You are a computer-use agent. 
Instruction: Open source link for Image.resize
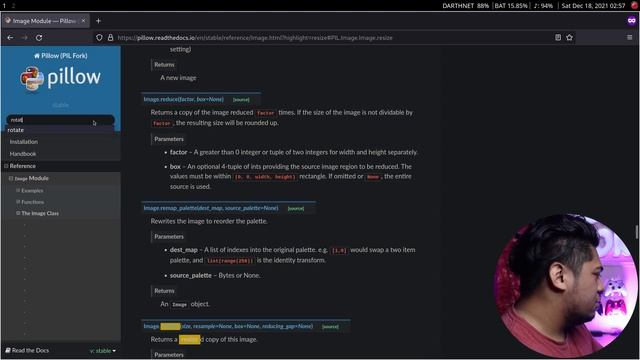click(330, 327)
